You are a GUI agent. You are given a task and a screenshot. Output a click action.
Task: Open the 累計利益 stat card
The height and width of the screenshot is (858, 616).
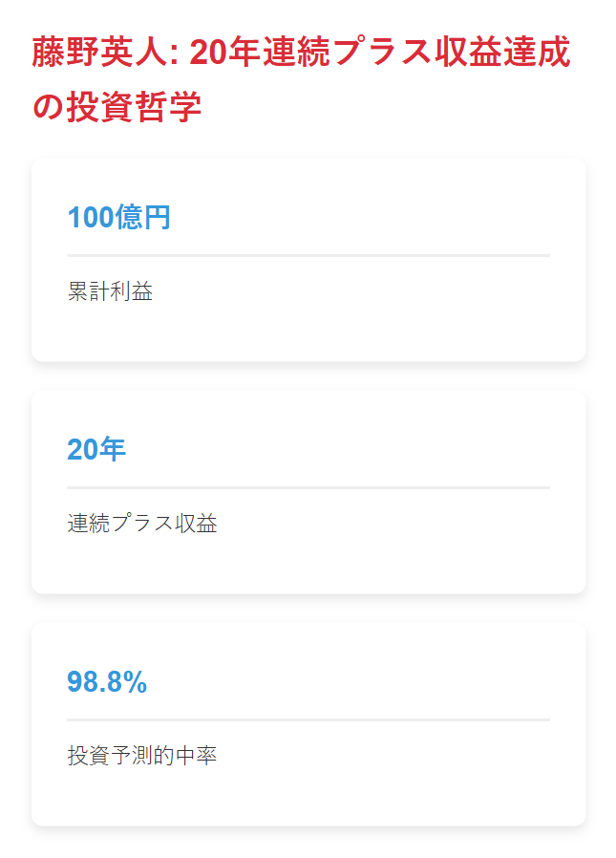click(x=308, y=260)
